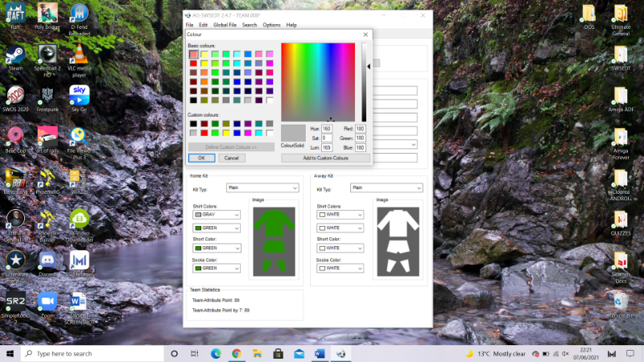Pick the white swatch in Basic colours

pos(270,101)
